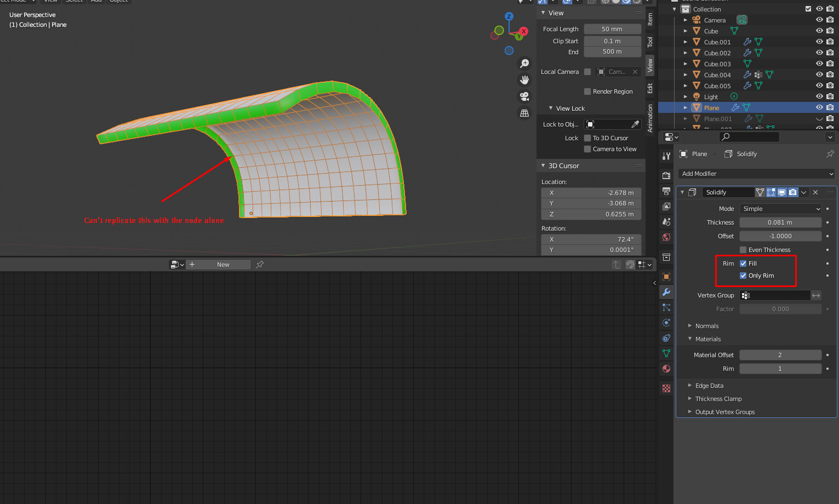Click the pan view hand icon

(524, 80)
